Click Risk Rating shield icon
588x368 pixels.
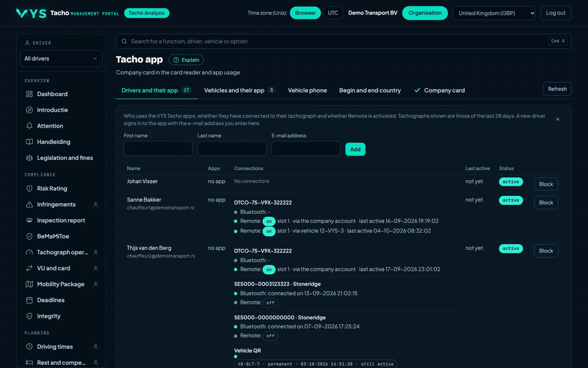tap(29, 188)
